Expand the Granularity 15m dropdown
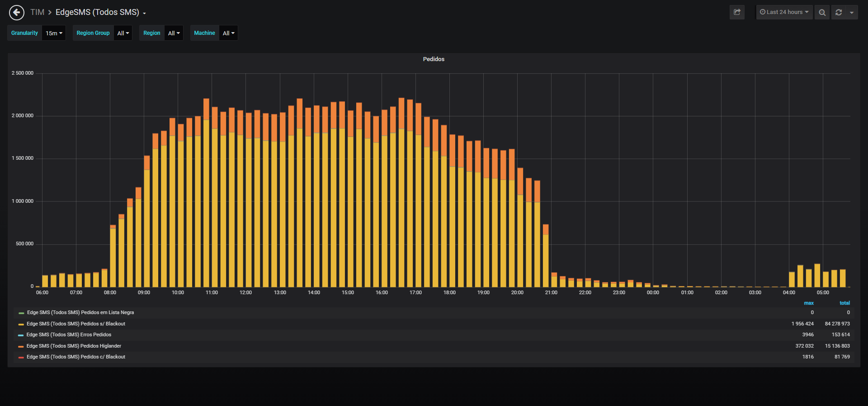 click(x=54, y=33)
